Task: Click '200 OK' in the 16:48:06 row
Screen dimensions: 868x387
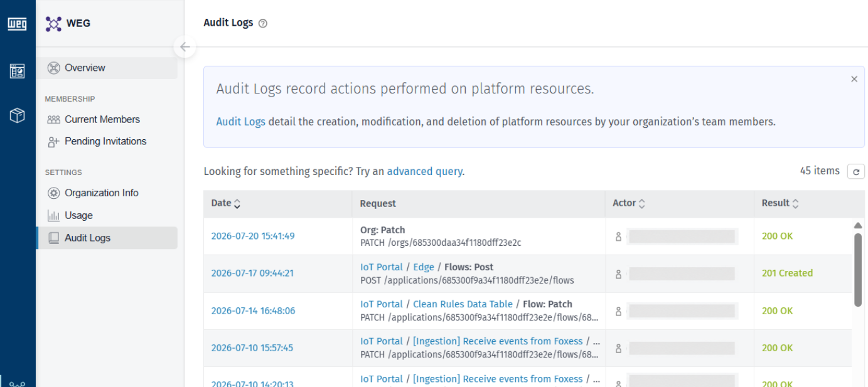Action: click(777, 311)
